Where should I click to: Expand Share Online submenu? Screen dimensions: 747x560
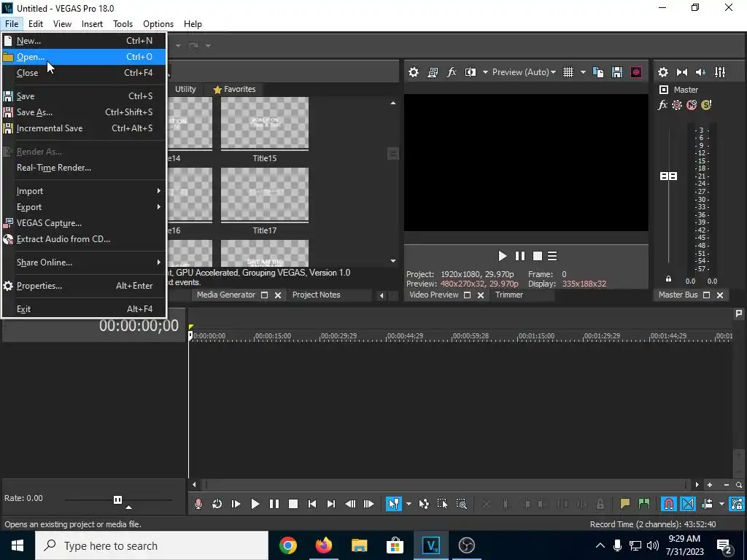[x=84, y=262]
